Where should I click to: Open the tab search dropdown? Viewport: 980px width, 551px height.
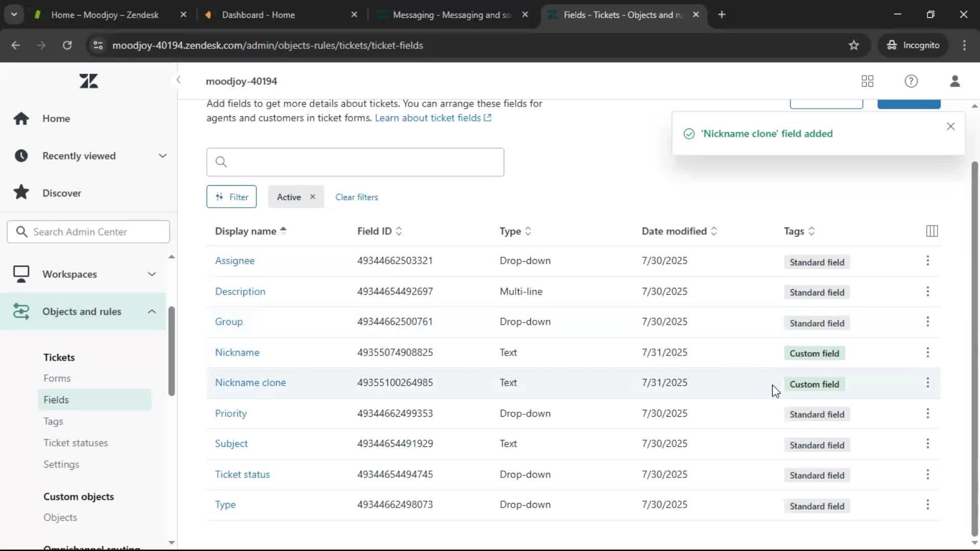[x=14, y=15]
